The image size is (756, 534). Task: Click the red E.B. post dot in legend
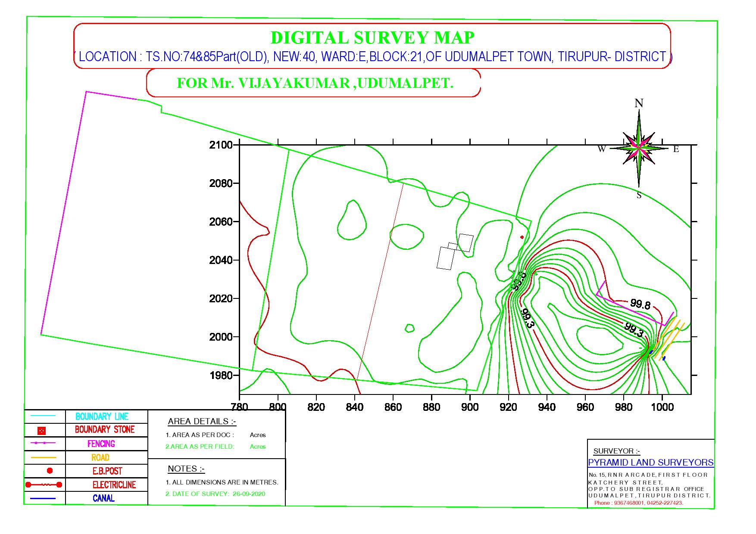[x=50, y=471]
